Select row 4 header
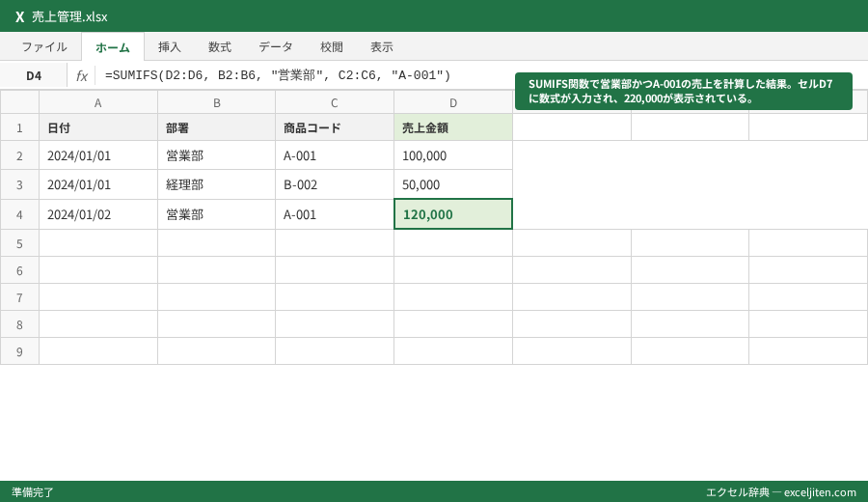Screen dimensions: 868x502 coord(19,214)
